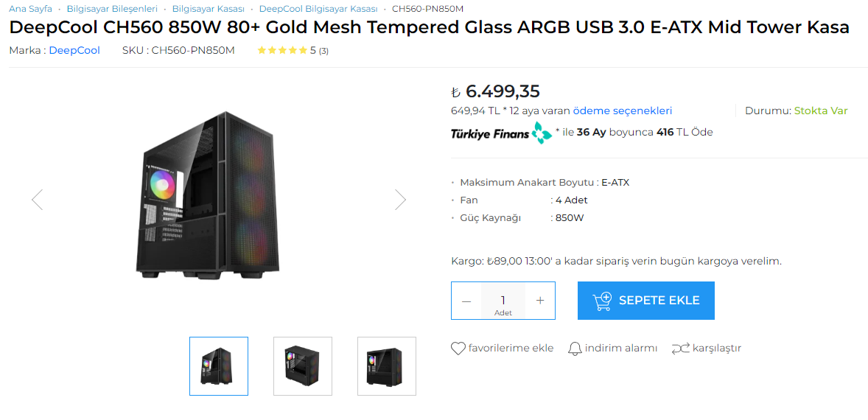This screenshot has width=868, height=420.
Task: Select the first product thumbnail
Action: coord(219,366)
